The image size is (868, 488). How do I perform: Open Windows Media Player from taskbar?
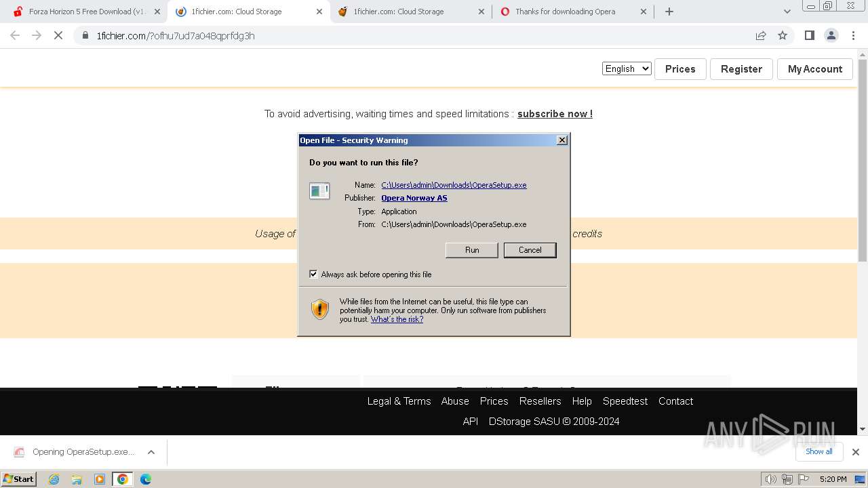pyautogui.click(x=100, y=479)
